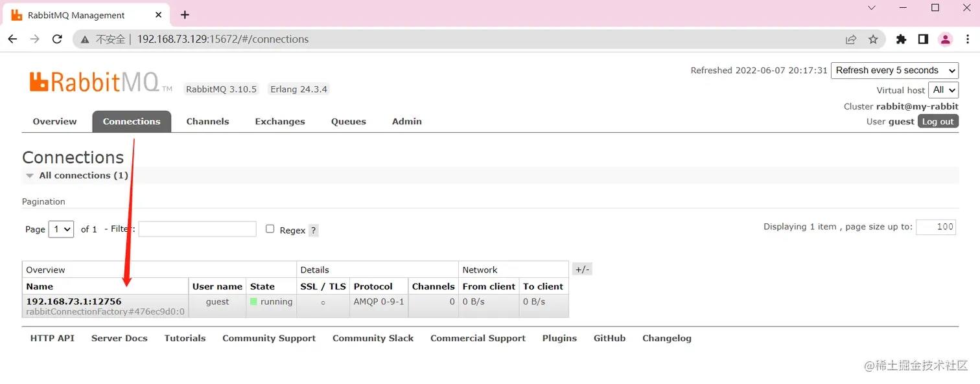980x384 pixels.
Task: Open the Server Docs link
Action: pyautogui.click(x=119, y=338)
